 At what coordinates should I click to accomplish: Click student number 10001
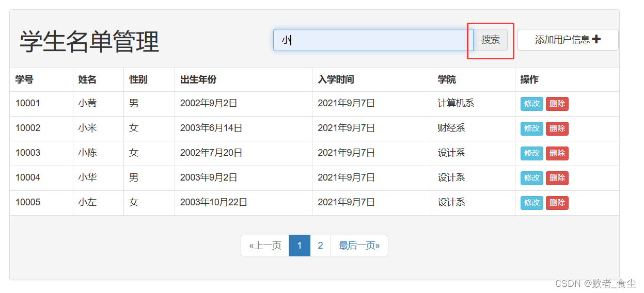coord(28,103)
